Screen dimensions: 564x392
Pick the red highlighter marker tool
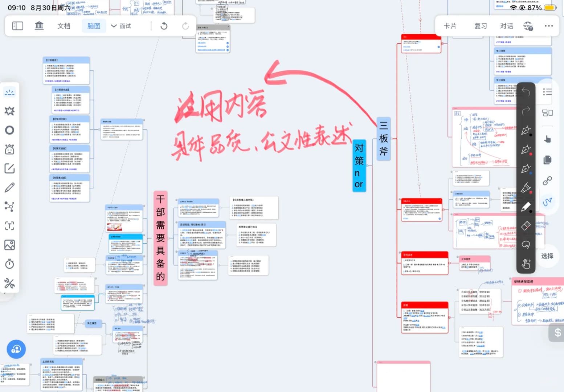coord(526,188)
